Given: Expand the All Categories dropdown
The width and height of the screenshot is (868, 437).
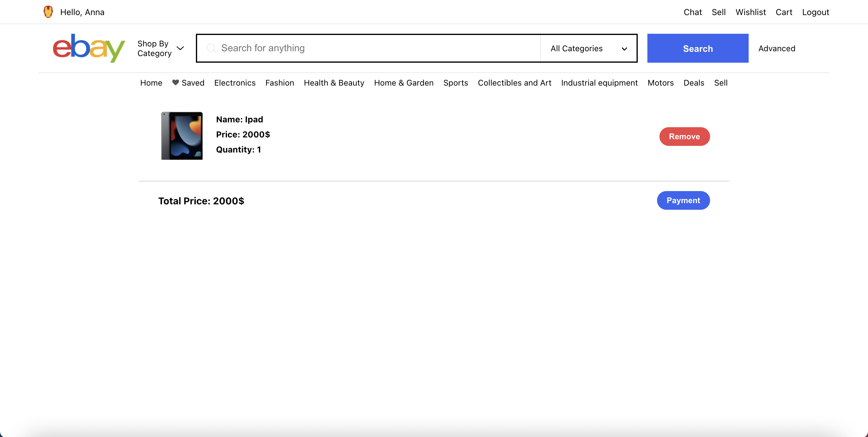Looking at the screenshot, I should [588, 48].
